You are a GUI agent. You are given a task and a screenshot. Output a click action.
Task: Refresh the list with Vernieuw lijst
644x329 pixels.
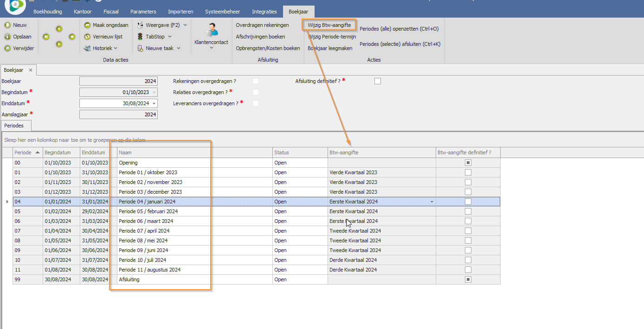(x=87, y=37)
